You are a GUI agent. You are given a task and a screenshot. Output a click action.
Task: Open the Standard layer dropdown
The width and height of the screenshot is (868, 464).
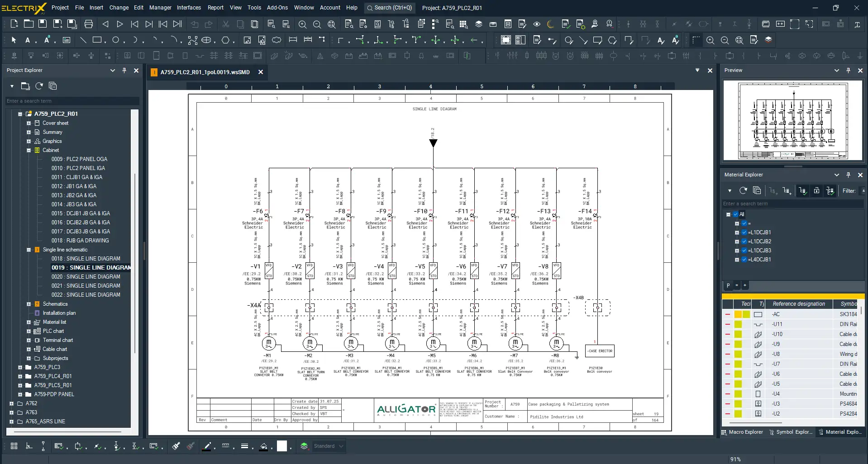pos(341,446)
